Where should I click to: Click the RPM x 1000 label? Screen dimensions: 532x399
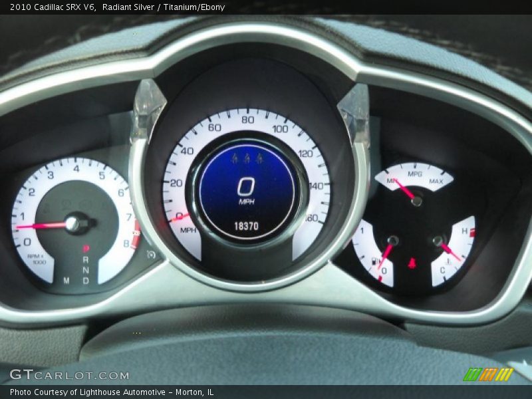click(37, 259)
